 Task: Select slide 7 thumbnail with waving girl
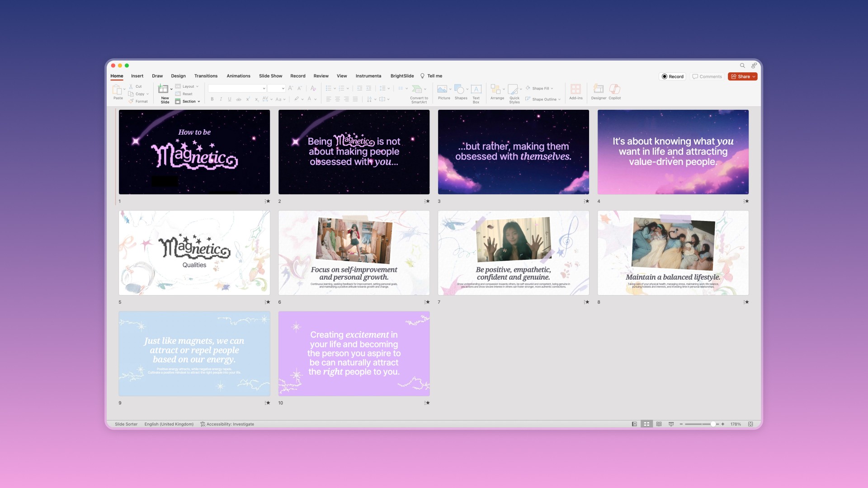tap(513, 253)
